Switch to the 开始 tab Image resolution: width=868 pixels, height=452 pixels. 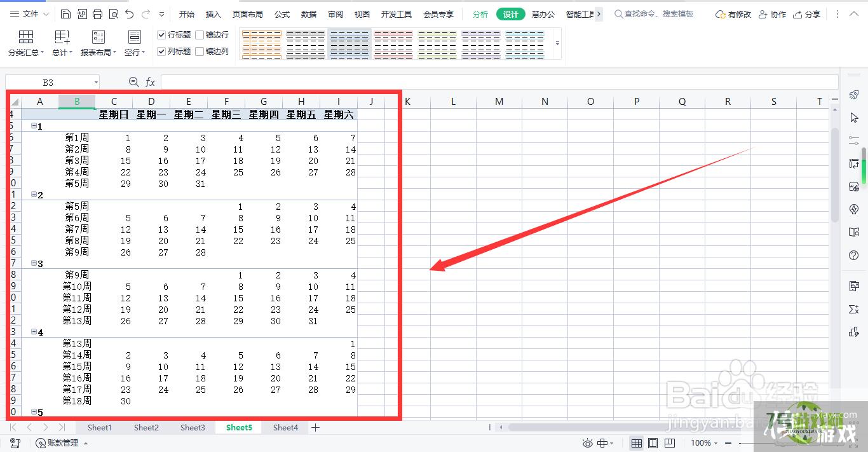[187, 14]
